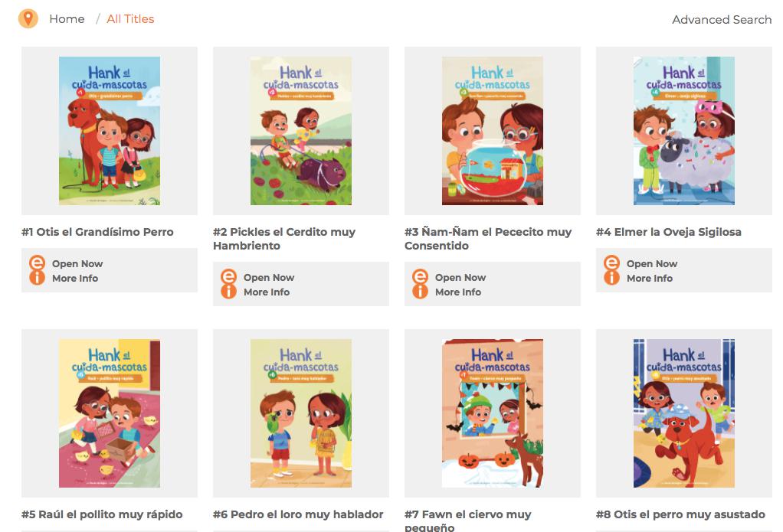Click the 'e' icon for Ñam-Ñam el Pececito
Screen dimensions: 783x532
(x=420, y=276)
